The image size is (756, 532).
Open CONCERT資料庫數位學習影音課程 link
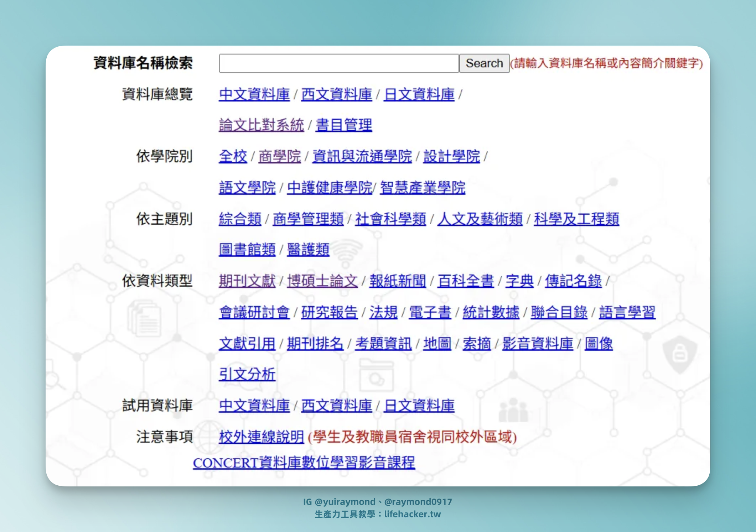tap(304, 463)
